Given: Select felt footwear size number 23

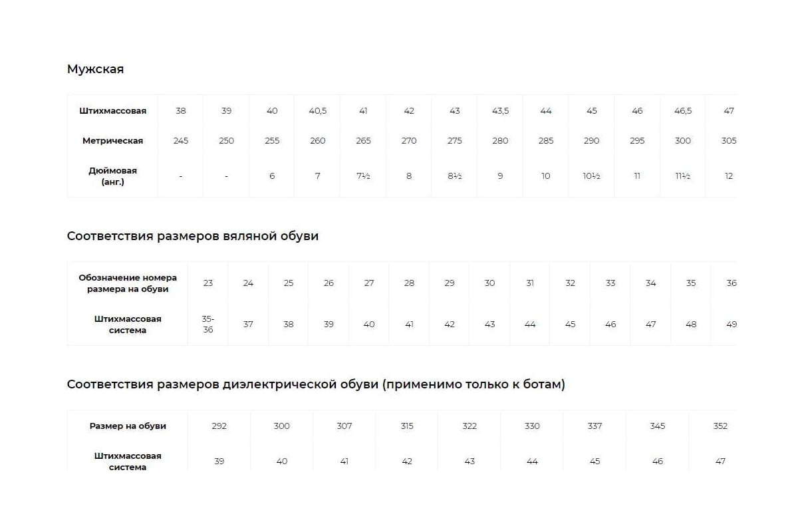Looking at the screenshot, I should coord(208,283).
